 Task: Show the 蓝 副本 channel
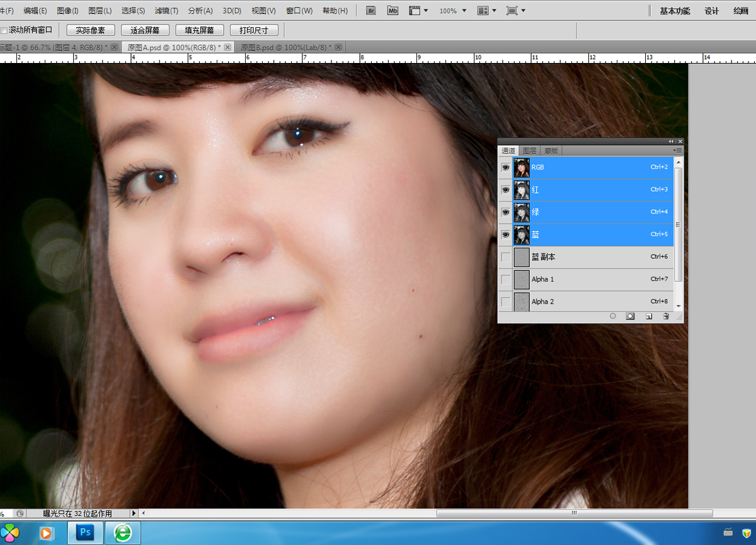(x=505, y=257)
